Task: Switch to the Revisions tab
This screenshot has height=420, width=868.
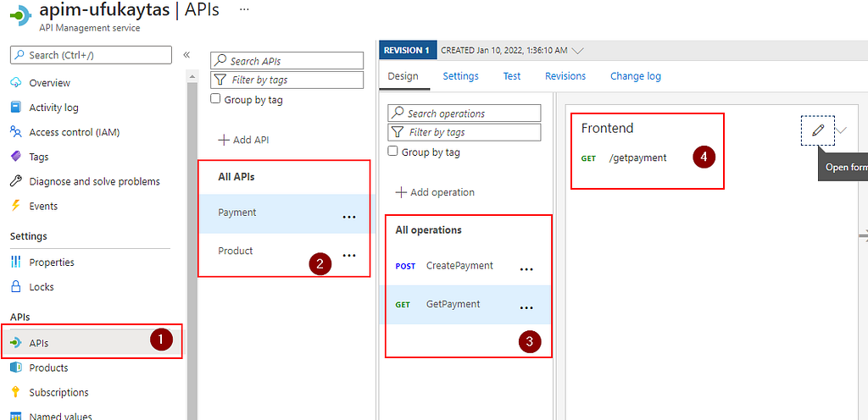Action: [565, 76]
